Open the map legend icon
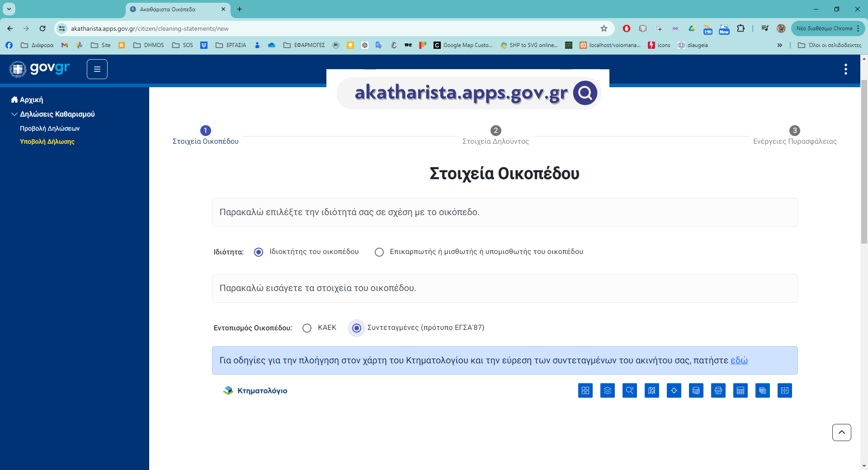This screenshot has height=470, width=868. 652,390
